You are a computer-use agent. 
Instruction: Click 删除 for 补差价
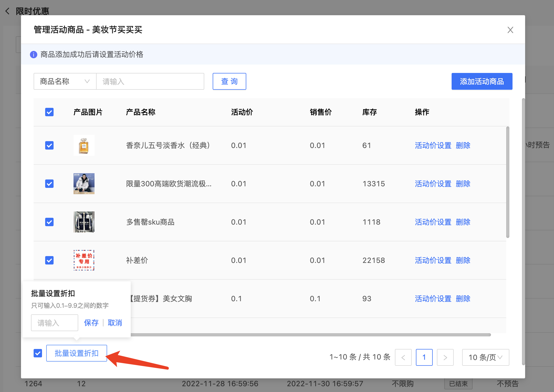tap(463, 260)
